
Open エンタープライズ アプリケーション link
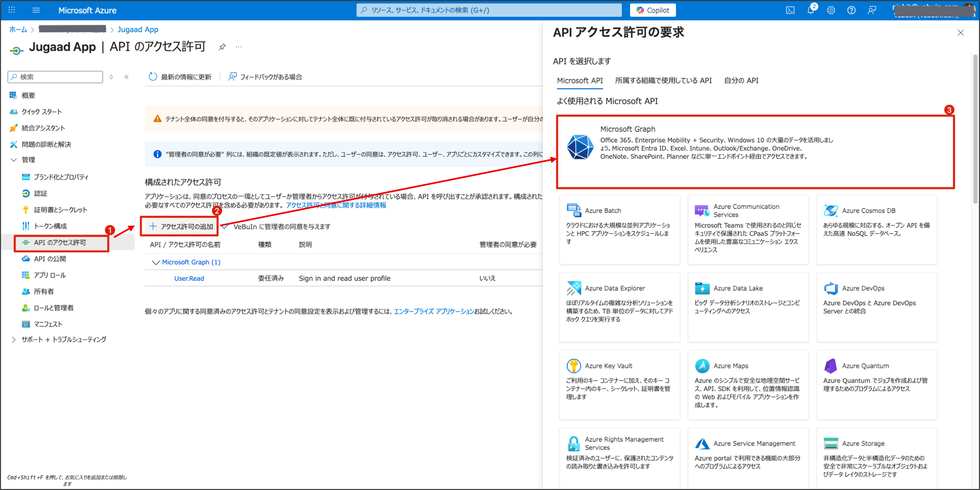434,311
